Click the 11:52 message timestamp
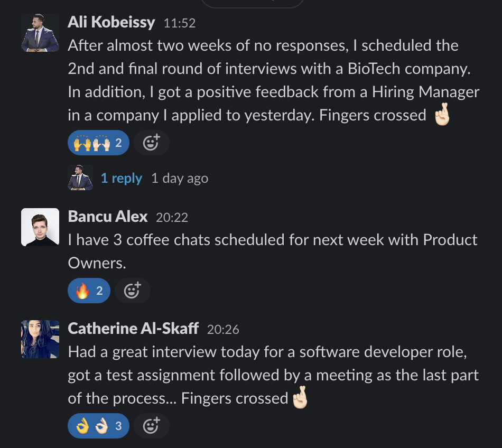Screen dimensions: 502x448 180,23
